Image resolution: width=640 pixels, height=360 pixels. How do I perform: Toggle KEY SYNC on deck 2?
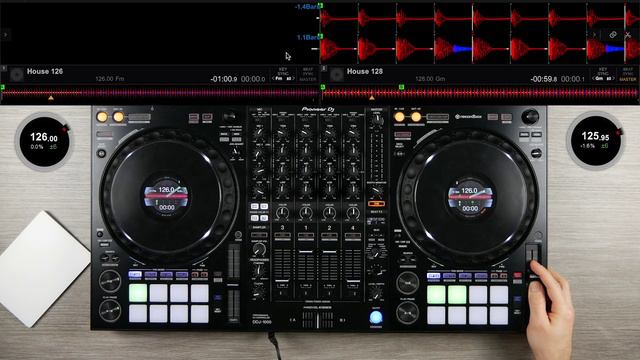603,71
